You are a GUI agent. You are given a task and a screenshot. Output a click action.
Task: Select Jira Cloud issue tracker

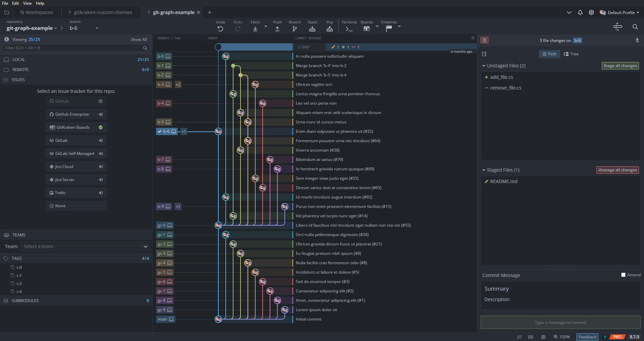[x=76, y=167]
